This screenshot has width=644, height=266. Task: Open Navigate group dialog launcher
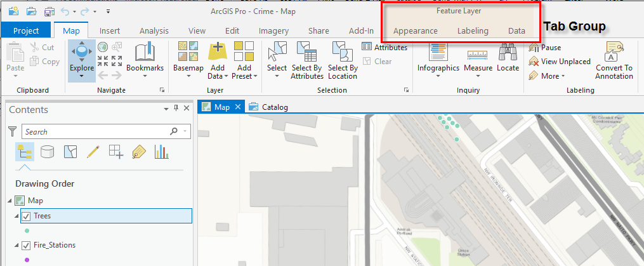coord(162,90)
